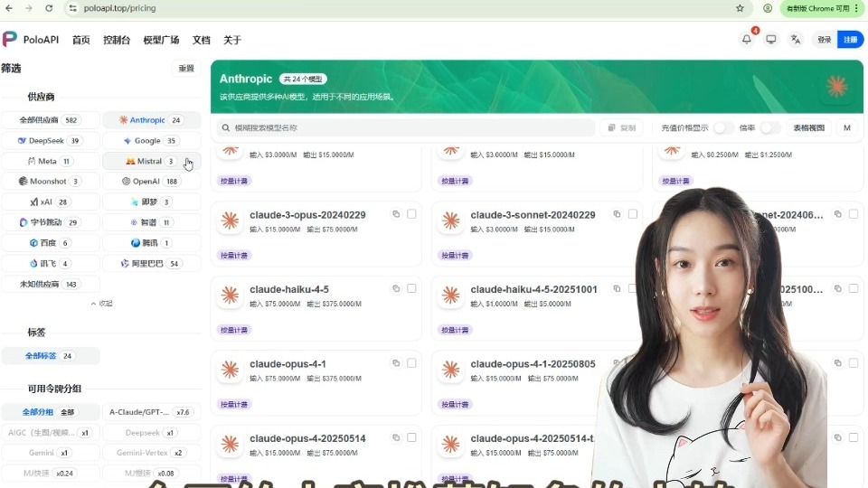The image size is (868, 488).
Task: Toggle the 充值价格显示 switch
Action: pos(722,127)
